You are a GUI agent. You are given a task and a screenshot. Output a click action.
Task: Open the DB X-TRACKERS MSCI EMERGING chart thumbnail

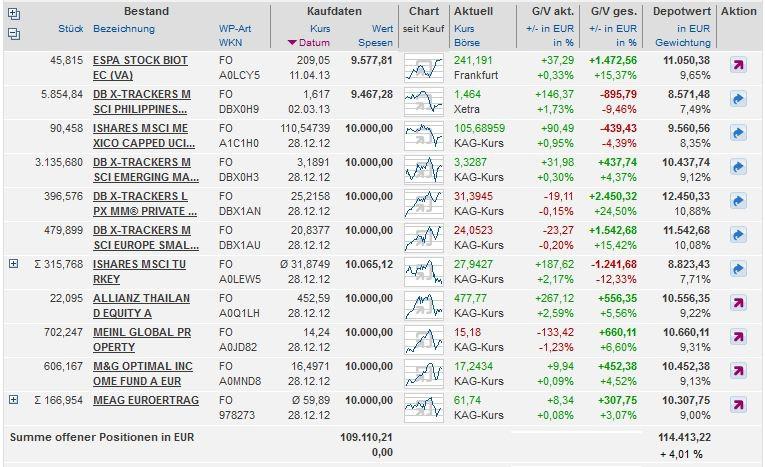(424, 169)
